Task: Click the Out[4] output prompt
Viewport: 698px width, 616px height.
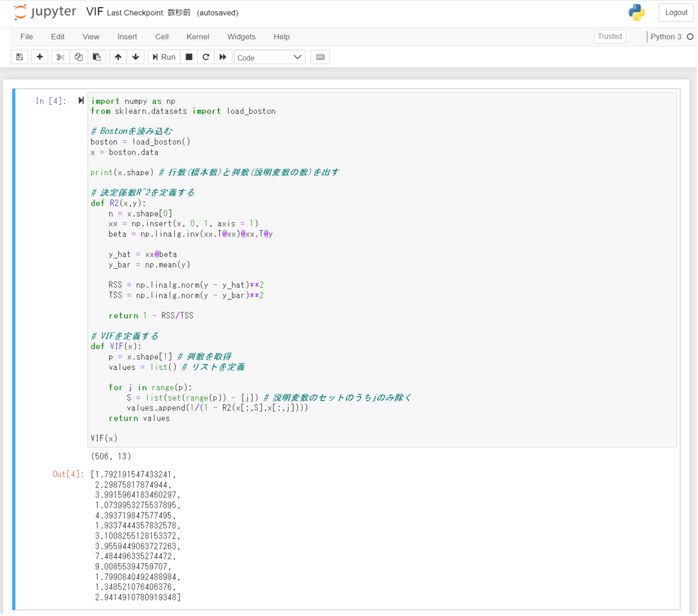Action: point(68,474)
